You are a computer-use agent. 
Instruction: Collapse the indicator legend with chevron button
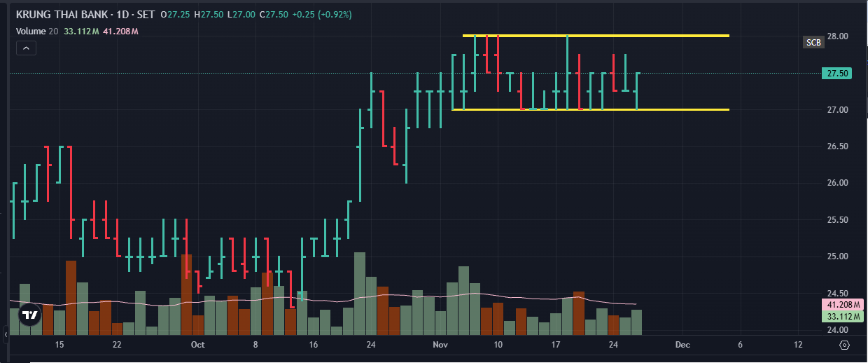(25, 48)
